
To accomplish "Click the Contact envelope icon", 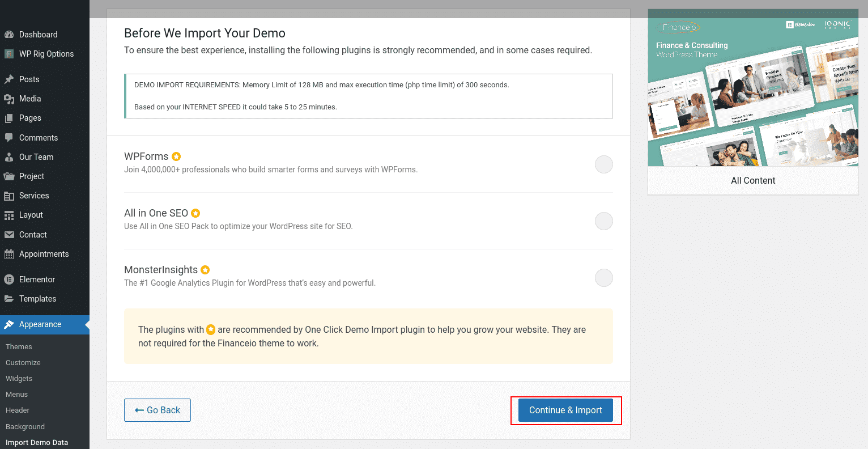I will tap(9, 235).
